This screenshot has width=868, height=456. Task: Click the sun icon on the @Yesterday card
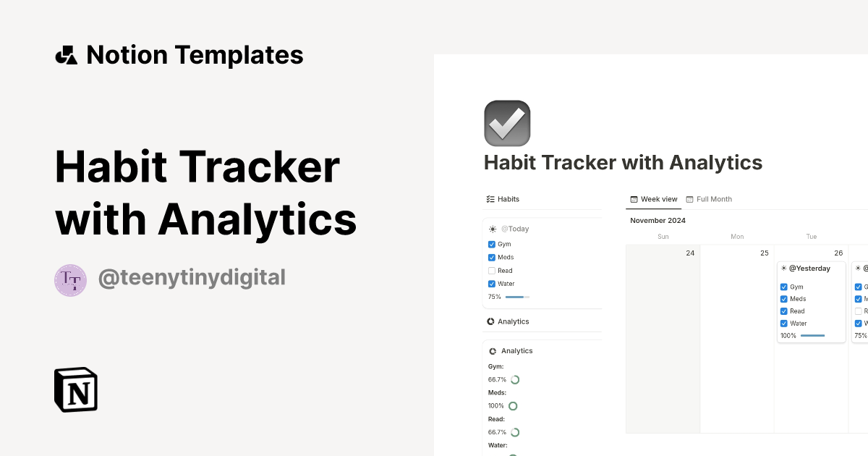tap(783, 268)
